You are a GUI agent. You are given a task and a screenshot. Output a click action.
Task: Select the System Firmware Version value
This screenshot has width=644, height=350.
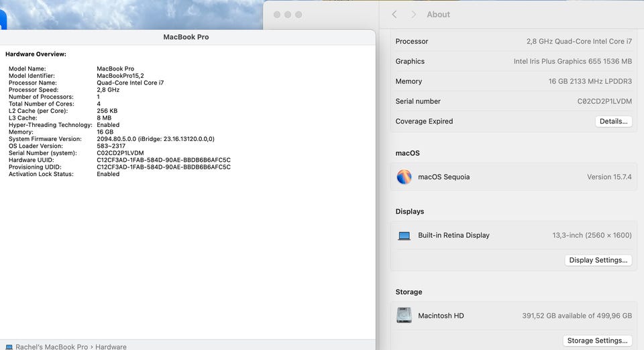point(156,139)
